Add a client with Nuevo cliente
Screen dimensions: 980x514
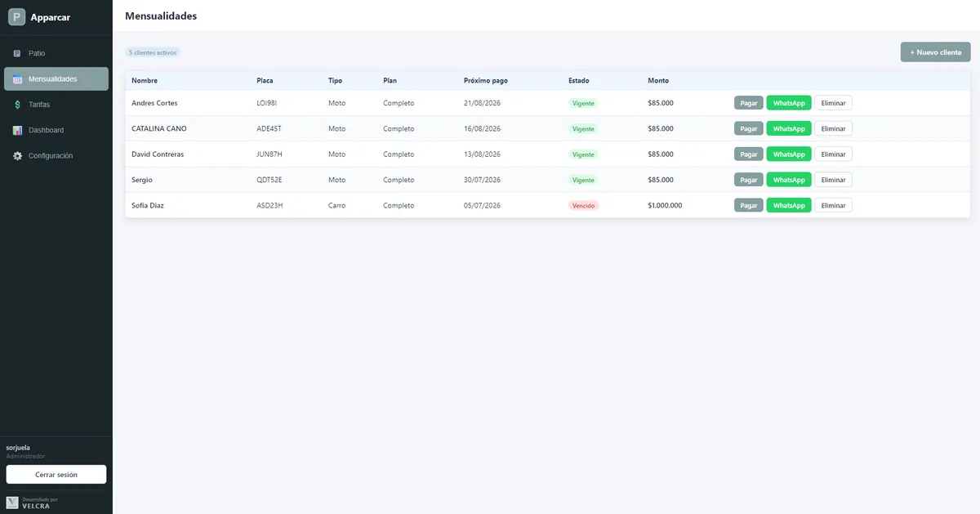[936, 52]
